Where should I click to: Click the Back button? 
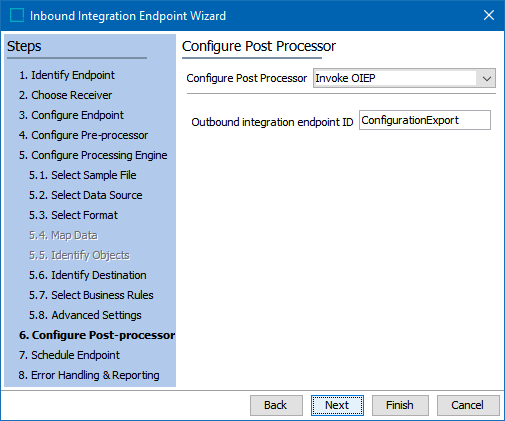pyautogui.click(x=276, y=405)
